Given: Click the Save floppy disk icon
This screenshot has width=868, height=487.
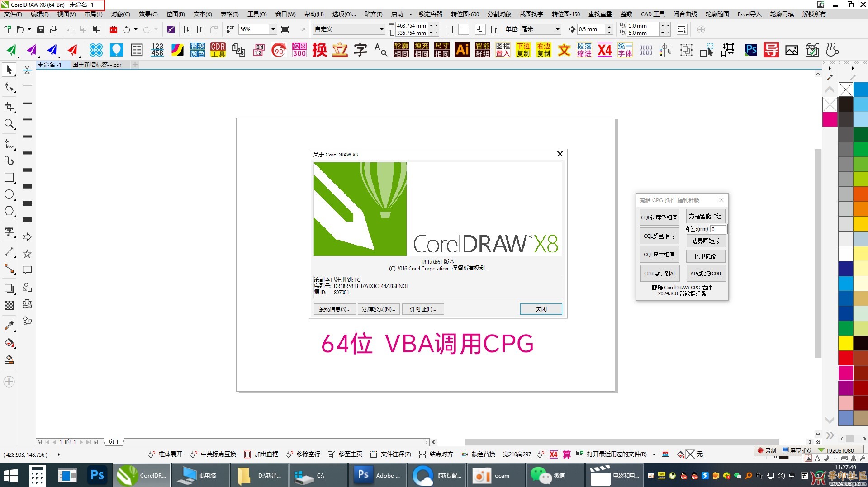Looking at the screenshot, I should (x=41, y=29).
